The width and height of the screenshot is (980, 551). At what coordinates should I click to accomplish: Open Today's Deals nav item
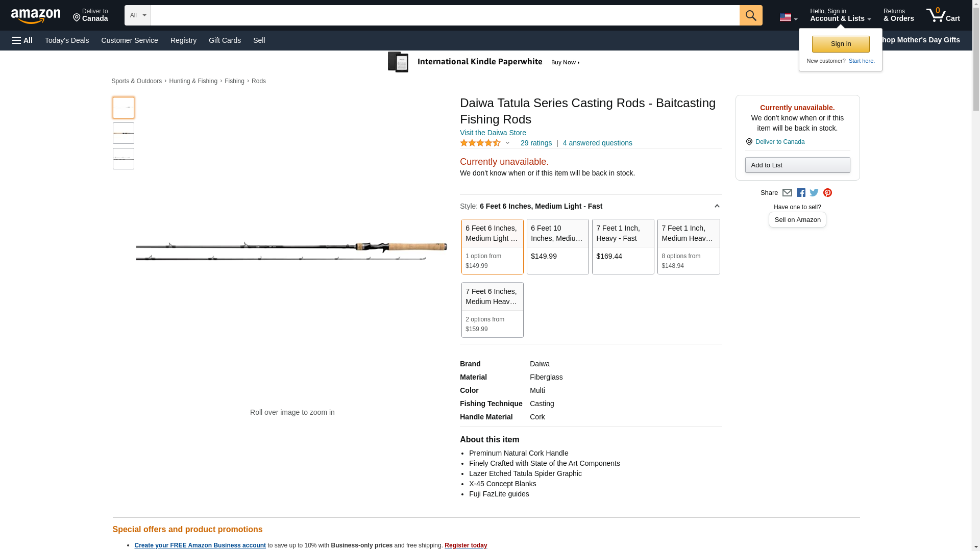pos(67,40)
